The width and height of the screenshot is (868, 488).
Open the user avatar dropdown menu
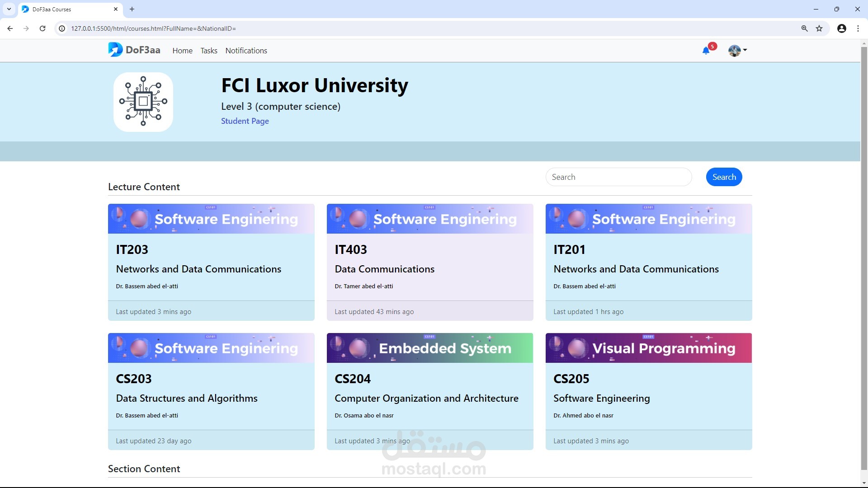point(737,51)
